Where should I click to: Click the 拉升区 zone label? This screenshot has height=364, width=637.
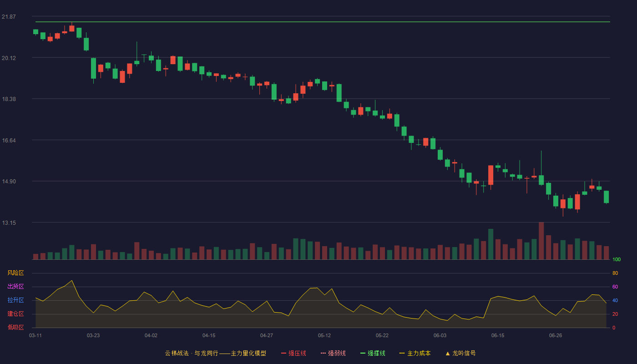coord(15,300)
